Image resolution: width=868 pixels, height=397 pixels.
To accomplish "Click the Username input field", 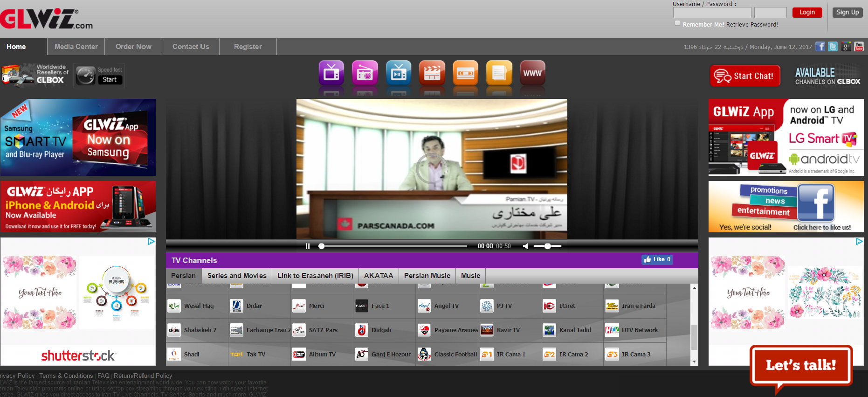I will [x=712, y=13].
